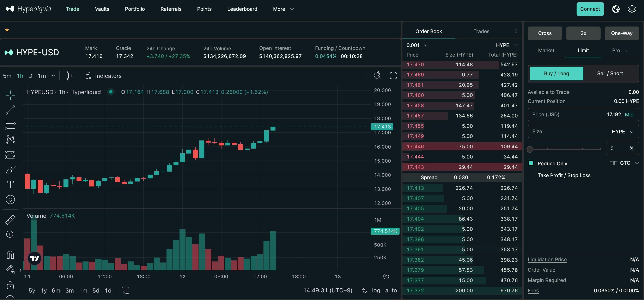Select the ruler measure tool

[10, 220]
